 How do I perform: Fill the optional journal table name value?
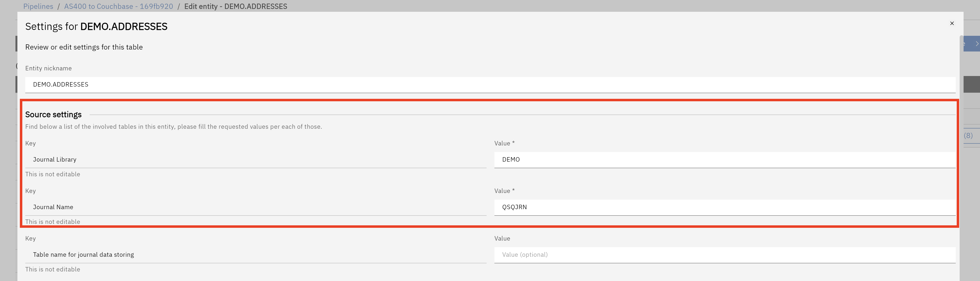(x=725, y=255)
